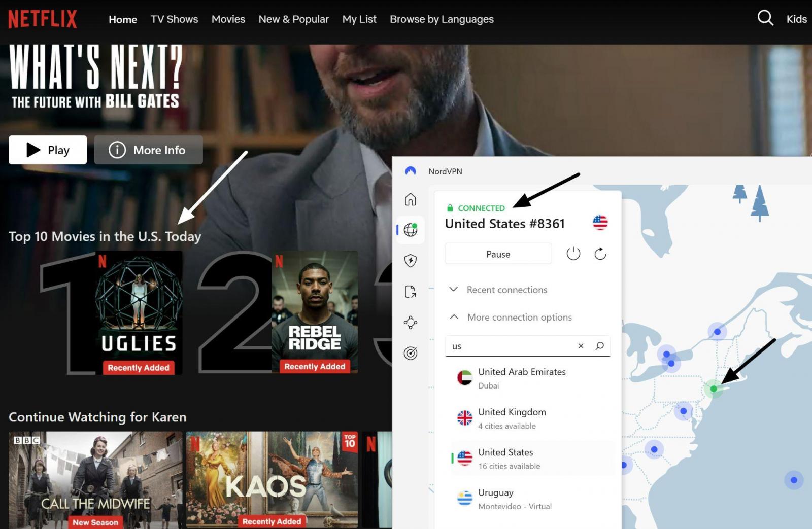The image size is (812, 529).
Task: Click the magnifier in VPN search box
Action: point(599,346)
